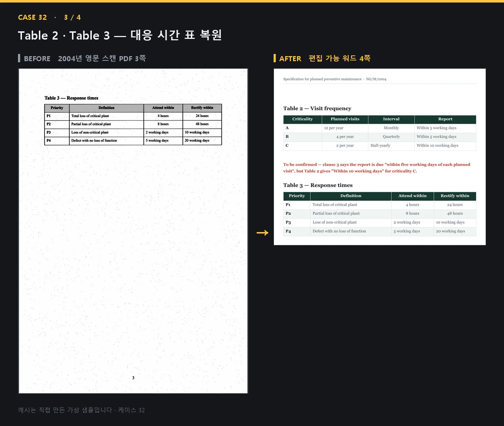
Task: Click the "Rectify within" header in the AFTER document
Action: pyautogui.click(x=455, y=196)
